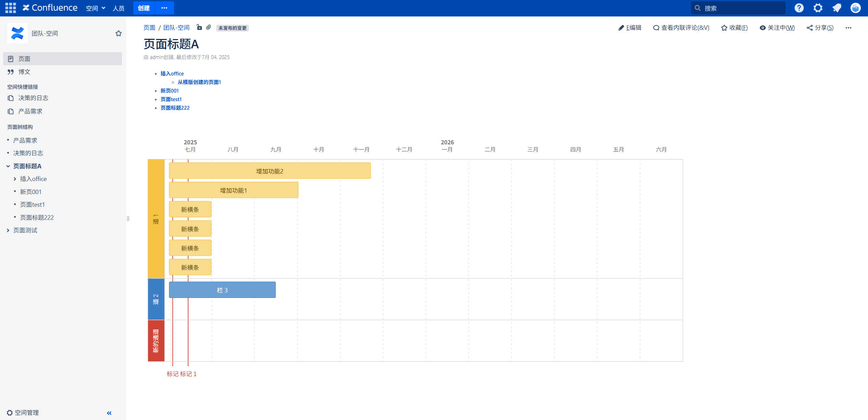The image size is (868, 420).
Task: Click the help question mark icon
Action: pos(799,8)
